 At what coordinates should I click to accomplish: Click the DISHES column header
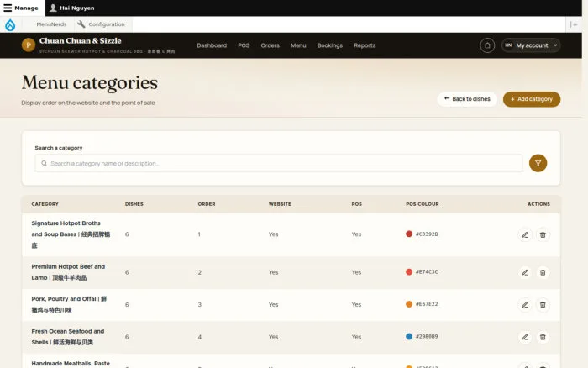pyautogui.click(x=134, y=204)
